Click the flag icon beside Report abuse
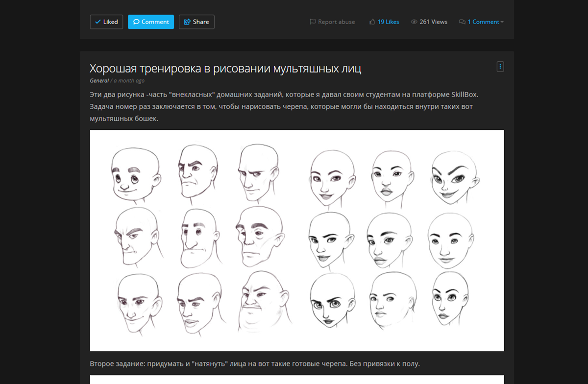 (313, 22)
